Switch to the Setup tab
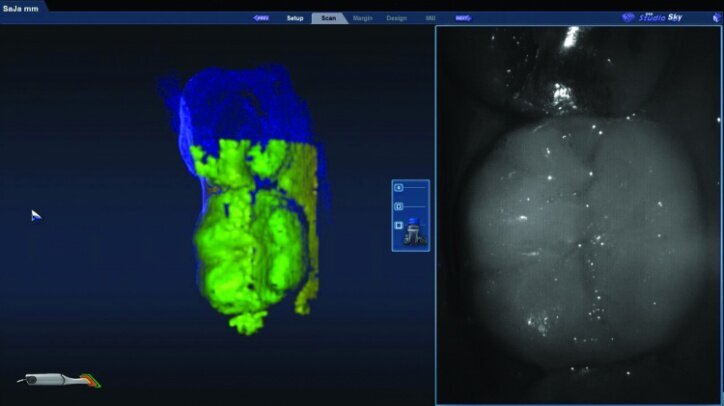Viewport: 724px width, 406px height. pyautogui.click(x=295, y=18)
